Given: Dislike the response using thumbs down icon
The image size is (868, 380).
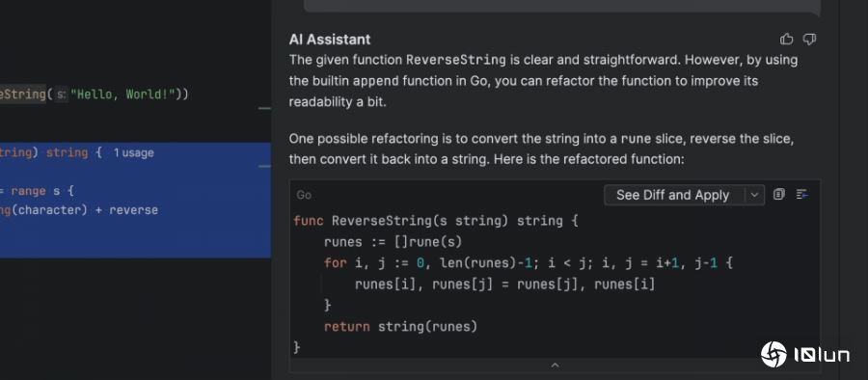Looking at the screenshot, I should pyautogui.click(x=809, y=40).
